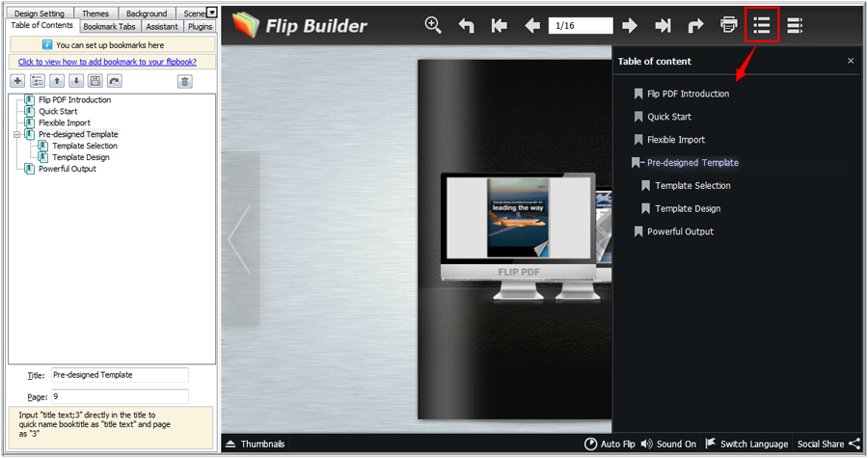This screenshot has height=458, width=868.
Task: Move selected bookmark down in the left panel
Action: [76, 81]
